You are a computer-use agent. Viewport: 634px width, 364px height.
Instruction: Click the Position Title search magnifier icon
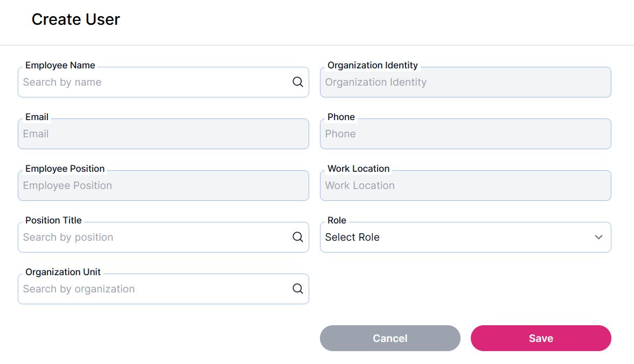(298, 237)
